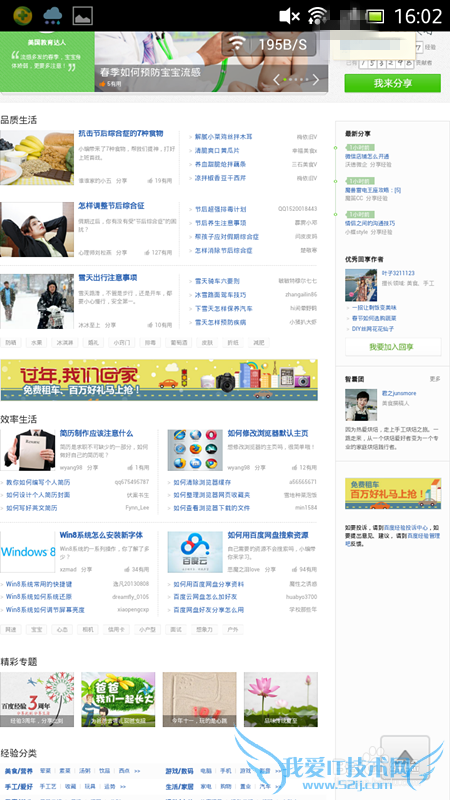The width and height of the screenshot is (450, 800).
Task: Open latest share 微信店铺怎么开通
Action: coord(367,157)
